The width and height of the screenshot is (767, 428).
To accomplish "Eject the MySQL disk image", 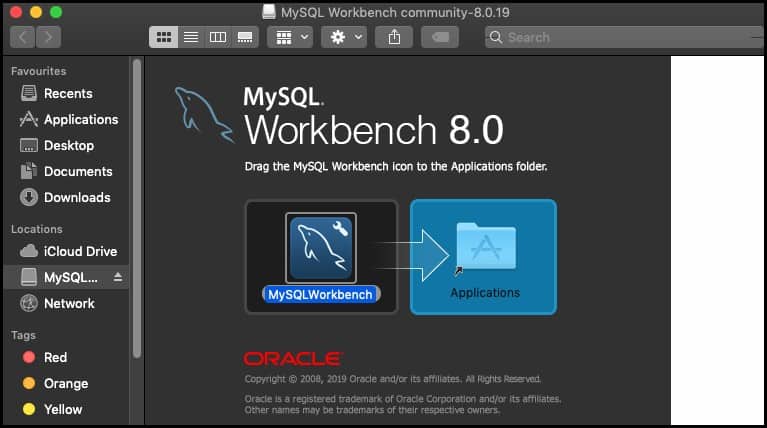I will click(x=117, y=277).
